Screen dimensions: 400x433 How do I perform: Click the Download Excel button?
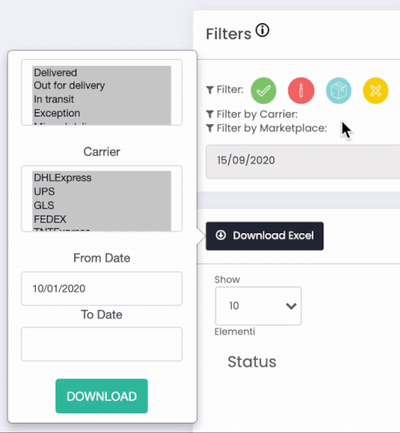click(265, 236)
